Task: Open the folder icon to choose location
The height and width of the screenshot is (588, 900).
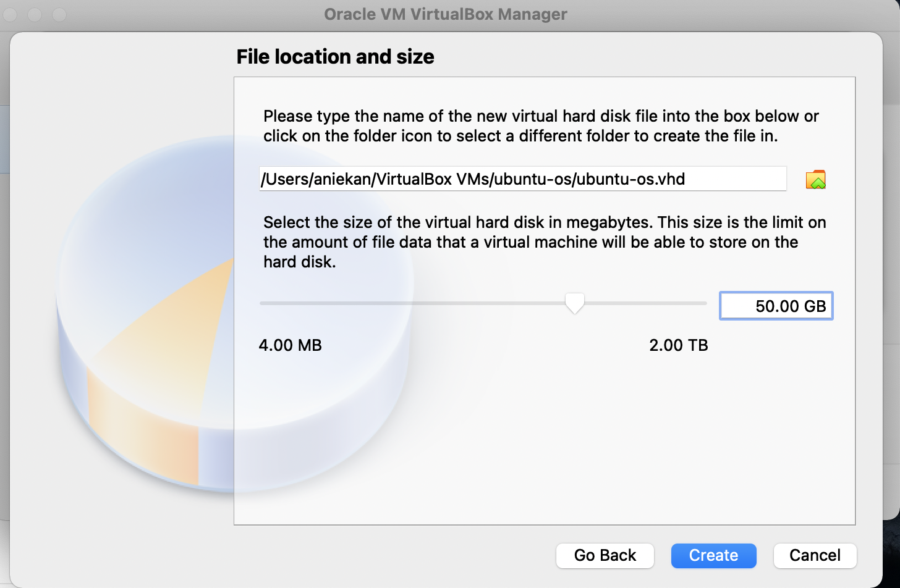Action: click(816, 180)
